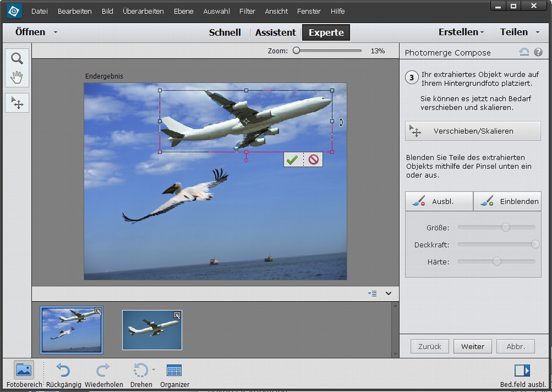Select the Hand tool

[x=17, y=77]
